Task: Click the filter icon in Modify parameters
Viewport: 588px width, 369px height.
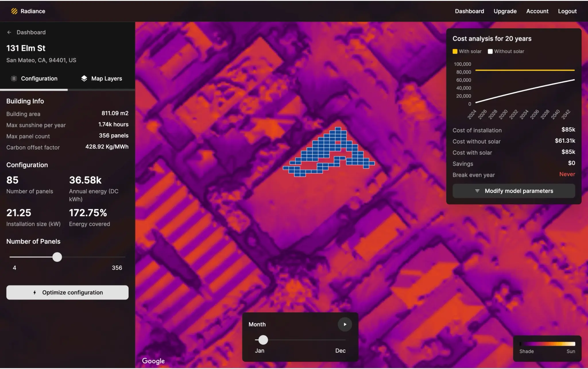Action: click(x=477, y=191)
